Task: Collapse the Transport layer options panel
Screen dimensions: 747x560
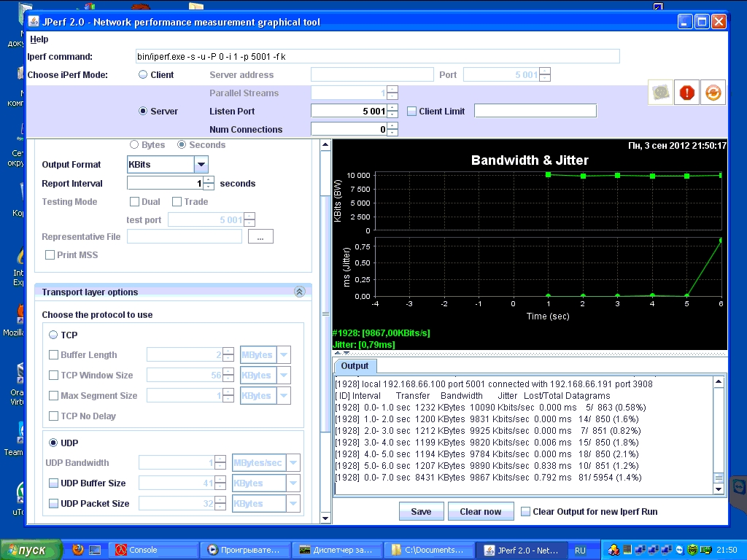Action: 300,292
